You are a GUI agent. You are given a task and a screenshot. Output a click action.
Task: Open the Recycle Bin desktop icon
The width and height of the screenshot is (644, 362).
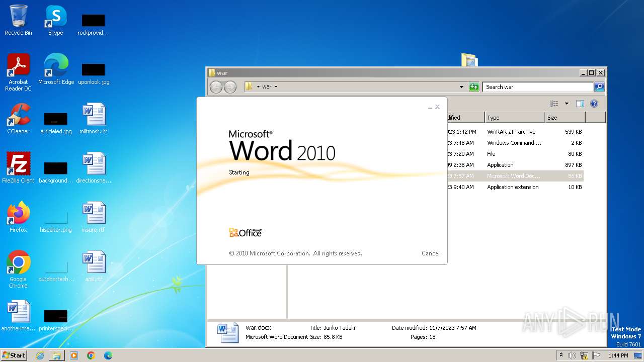[18, 20]
